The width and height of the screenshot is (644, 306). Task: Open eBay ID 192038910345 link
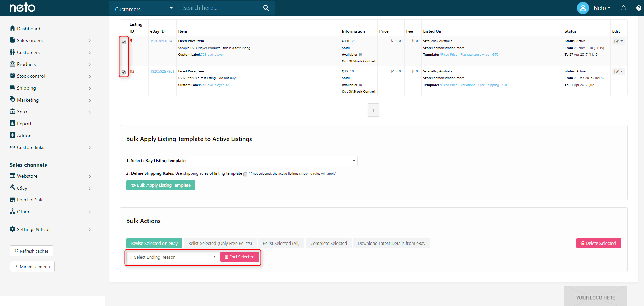tap(162, 41)
